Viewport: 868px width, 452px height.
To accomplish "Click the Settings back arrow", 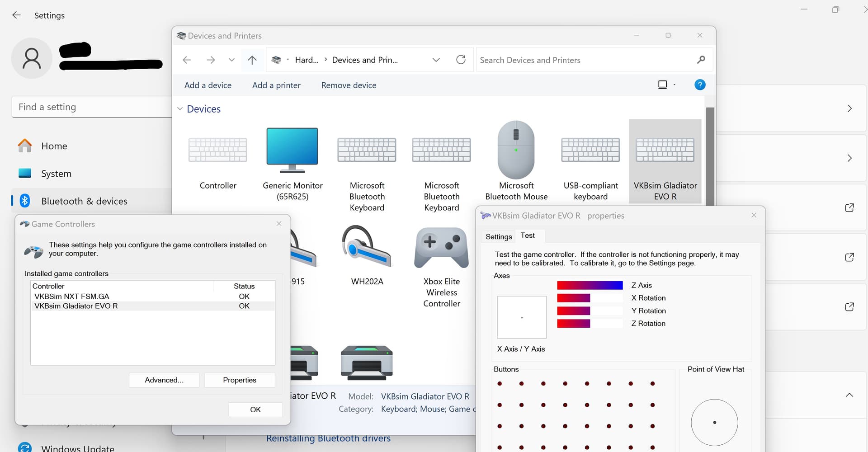I will 16,15.
